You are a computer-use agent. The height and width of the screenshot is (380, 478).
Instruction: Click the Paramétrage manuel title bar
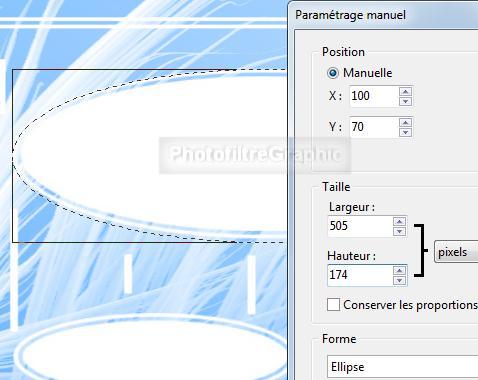[x=383, y=15]
